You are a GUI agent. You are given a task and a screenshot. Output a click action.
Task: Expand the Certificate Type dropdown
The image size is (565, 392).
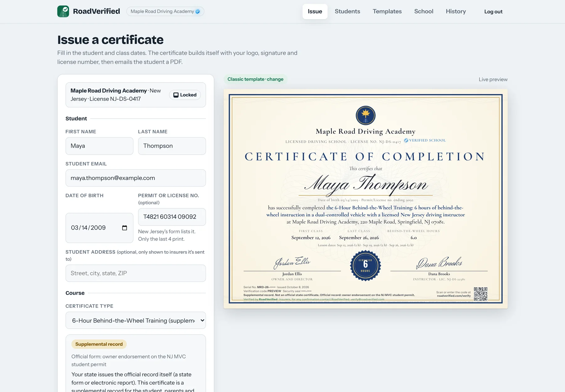[136, 320]
